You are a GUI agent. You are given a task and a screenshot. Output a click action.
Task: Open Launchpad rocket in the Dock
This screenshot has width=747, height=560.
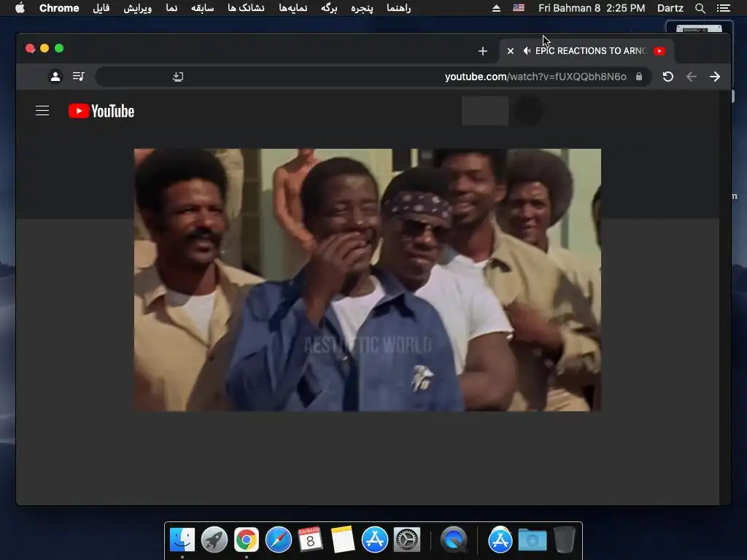tap(214, 540)
